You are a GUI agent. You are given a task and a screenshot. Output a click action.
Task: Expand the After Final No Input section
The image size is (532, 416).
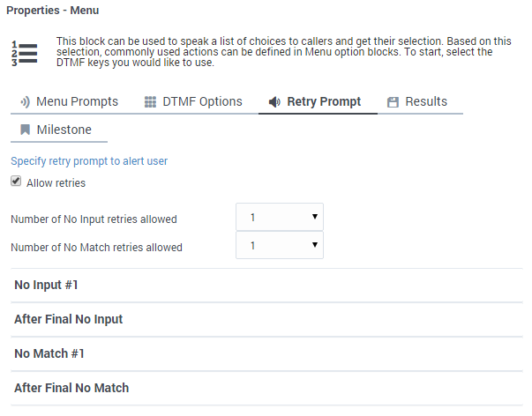tap(68, 320)
